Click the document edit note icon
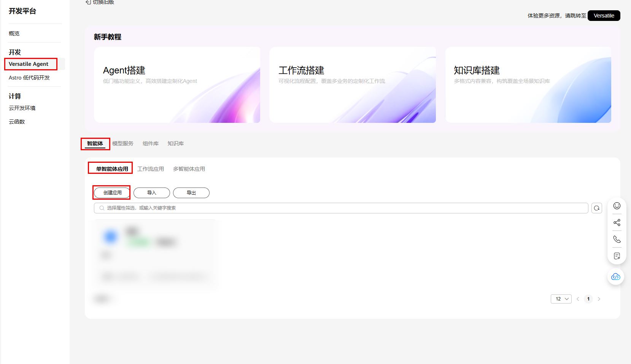The image size is (631, 364). pyautogui.click(x=617, y=256)
